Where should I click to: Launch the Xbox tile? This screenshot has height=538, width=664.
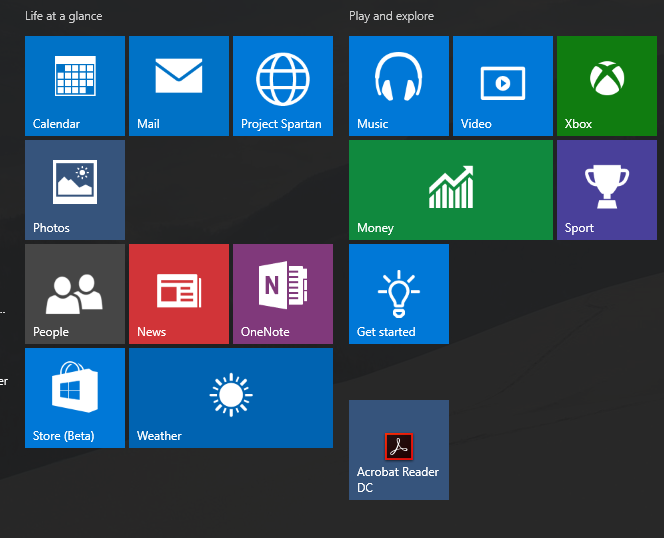click(607, 86)
